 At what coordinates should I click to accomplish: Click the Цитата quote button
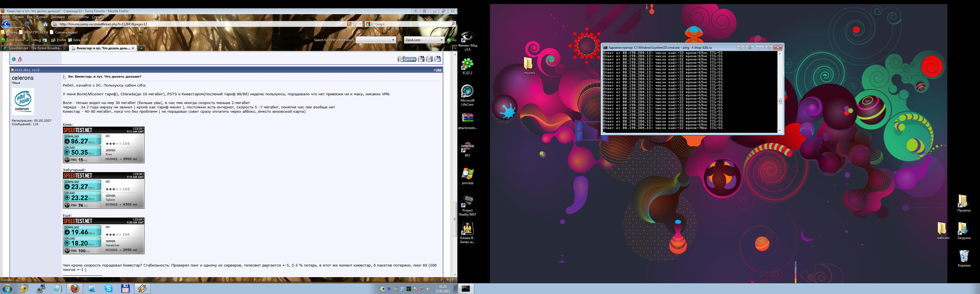tap(407, 59)
